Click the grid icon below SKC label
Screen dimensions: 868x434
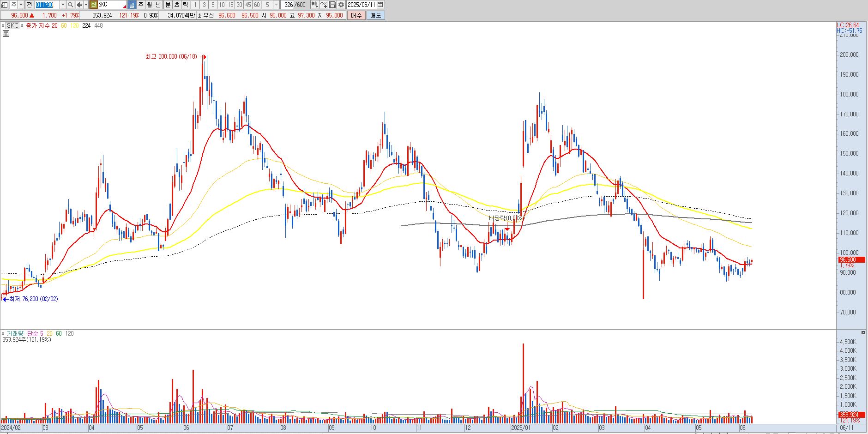point(6,34)
